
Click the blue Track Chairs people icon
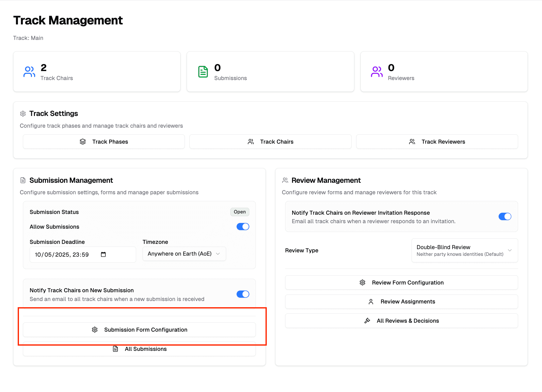tap(29, 72)
